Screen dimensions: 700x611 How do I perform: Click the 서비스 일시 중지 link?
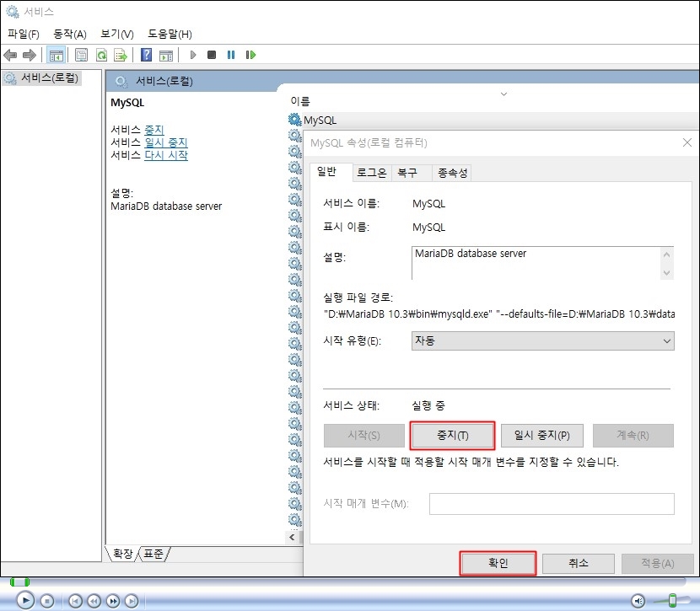tap(166, 142)
